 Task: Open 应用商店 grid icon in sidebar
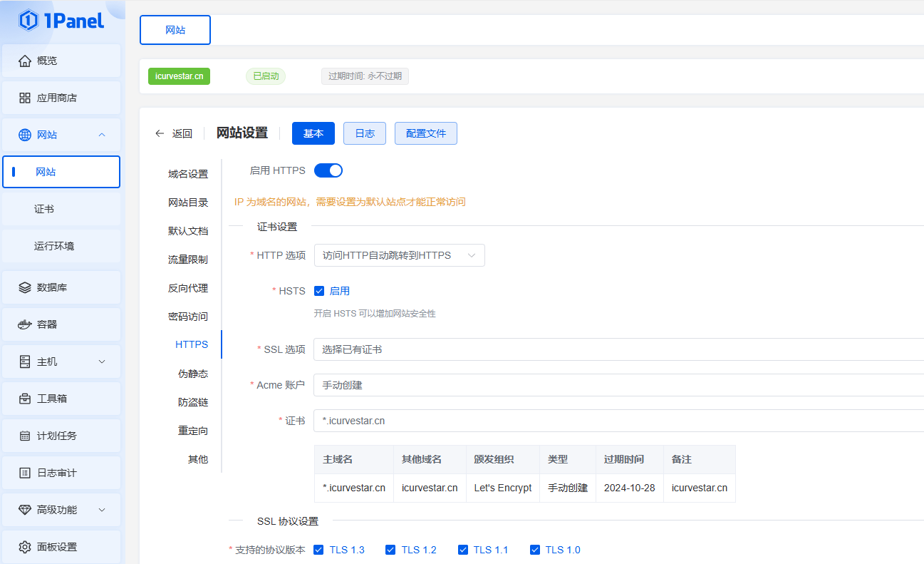(x=25, y=98)
